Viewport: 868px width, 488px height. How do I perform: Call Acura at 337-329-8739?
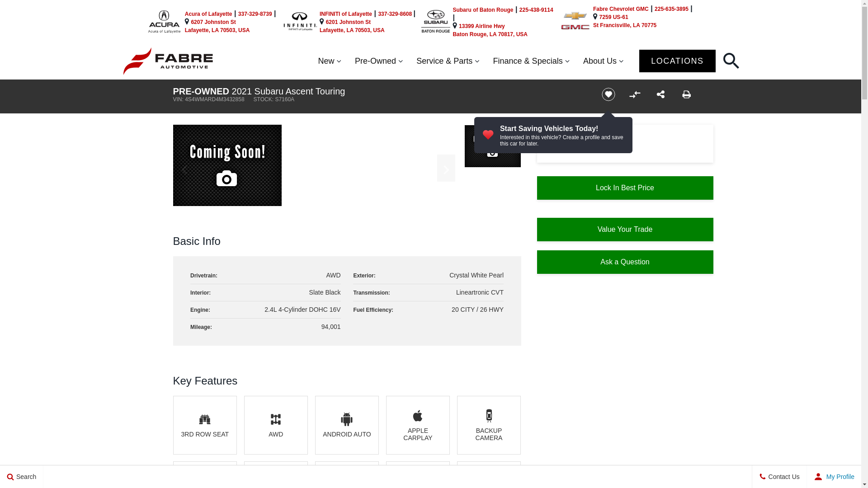(x=255, y=14)
